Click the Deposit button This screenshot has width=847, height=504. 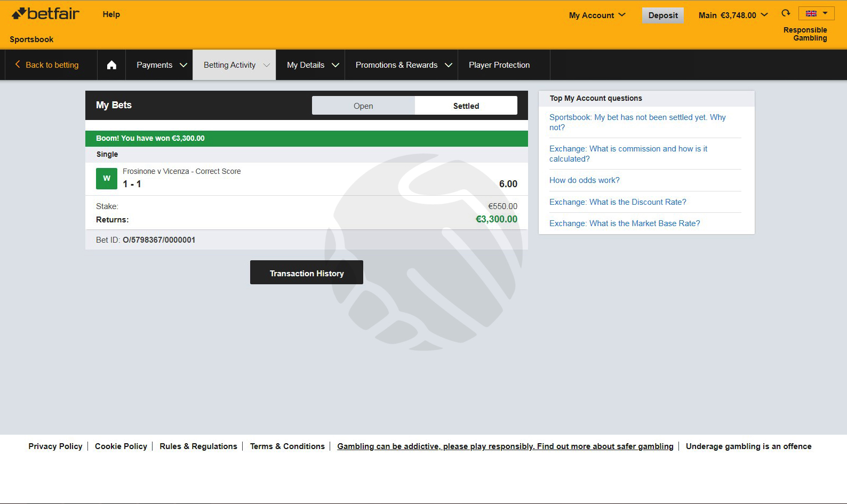(x=663, y=15)
